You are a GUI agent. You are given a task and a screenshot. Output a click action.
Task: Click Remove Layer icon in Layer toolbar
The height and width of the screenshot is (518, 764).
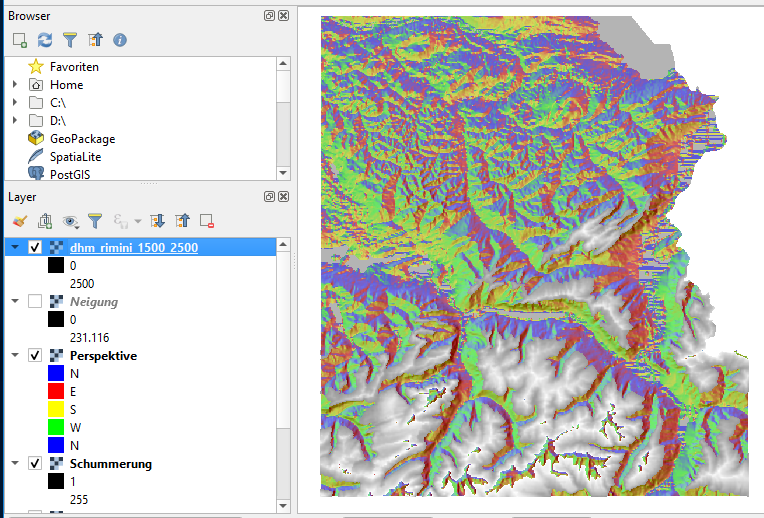(207, 221)
